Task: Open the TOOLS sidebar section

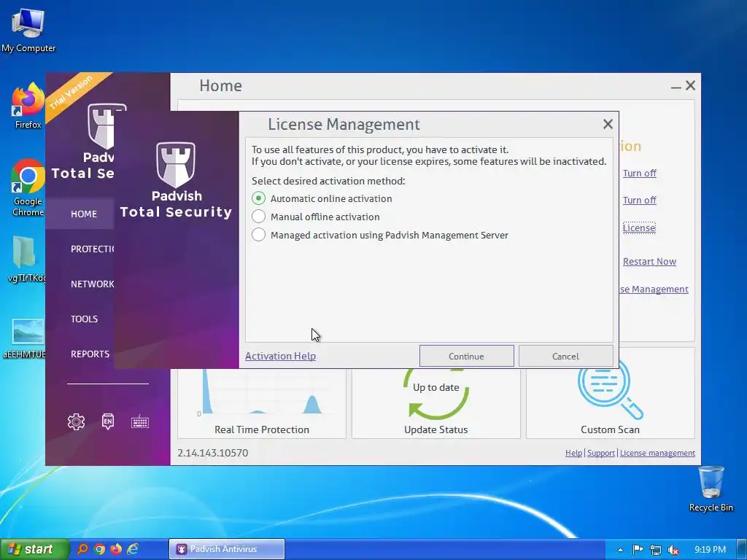Action: (85, 319)
